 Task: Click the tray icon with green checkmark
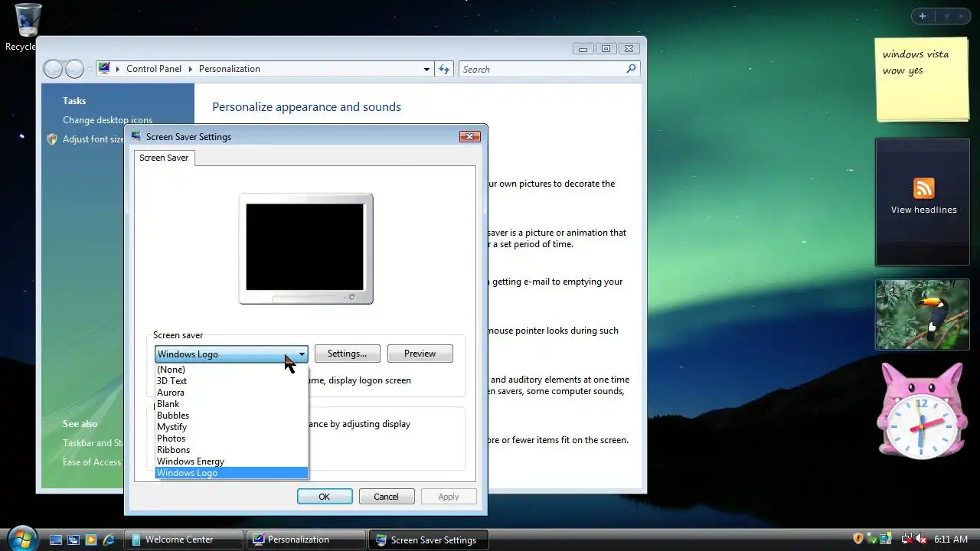coord(871,539)
